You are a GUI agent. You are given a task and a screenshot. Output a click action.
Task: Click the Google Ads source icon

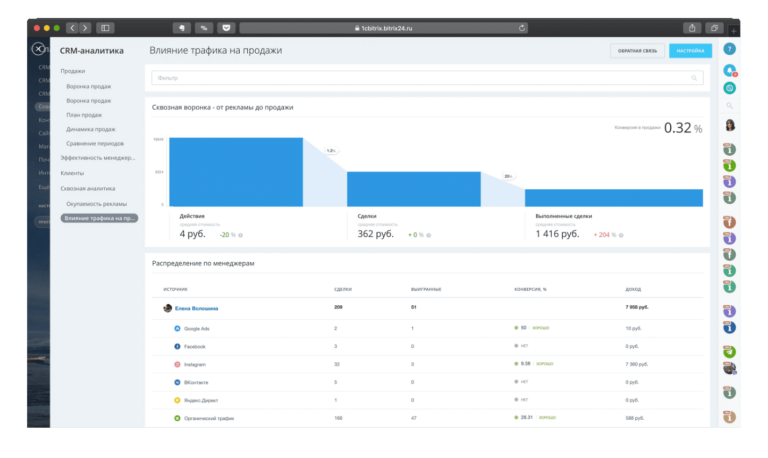point(177,329)
